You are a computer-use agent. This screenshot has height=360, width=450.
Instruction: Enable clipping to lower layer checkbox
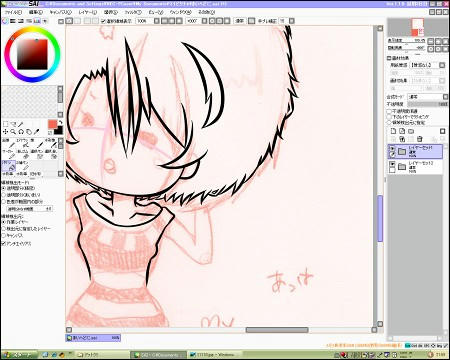pyautogui.click(x=389, y=117)
